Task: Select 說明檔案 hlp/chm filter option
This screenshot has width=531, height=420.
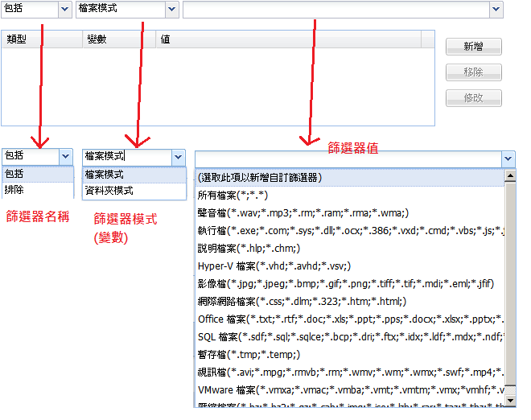Action: pos(349,249)
